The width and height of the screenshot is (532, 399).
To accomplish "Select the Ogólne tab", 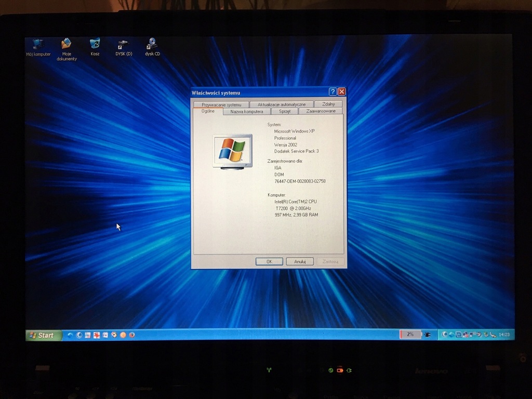I will coord(208,111).
